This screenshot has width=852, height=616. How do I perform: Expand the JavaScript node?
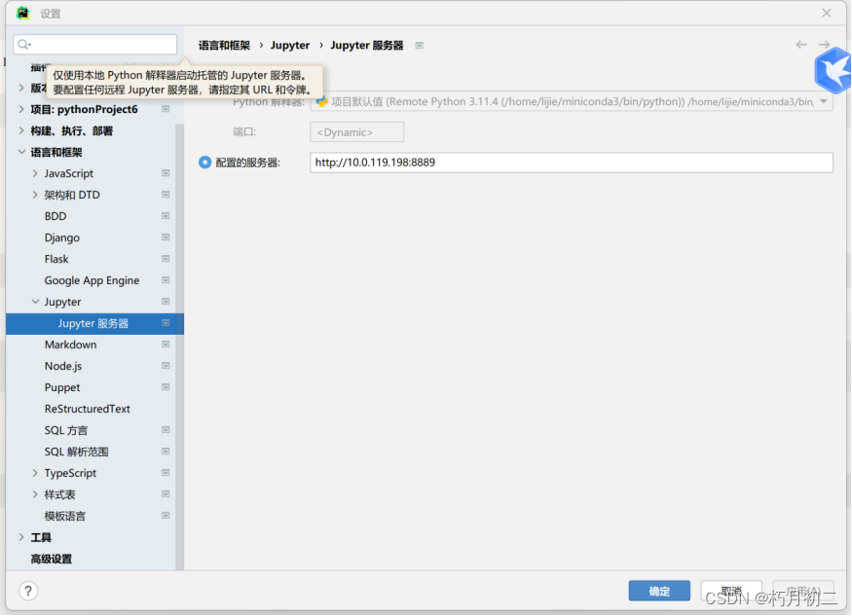[35, 173]
